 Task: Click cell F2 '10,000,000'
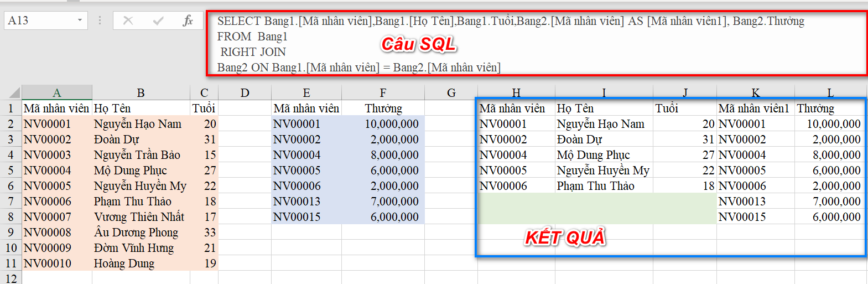pyautogui.click(x=383, y=123)
